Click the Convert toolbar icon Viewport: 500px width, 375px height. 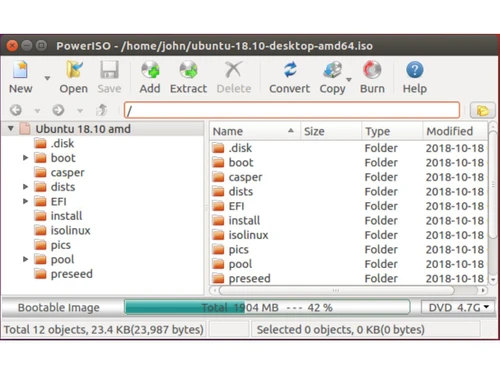(x=290, y=70)
